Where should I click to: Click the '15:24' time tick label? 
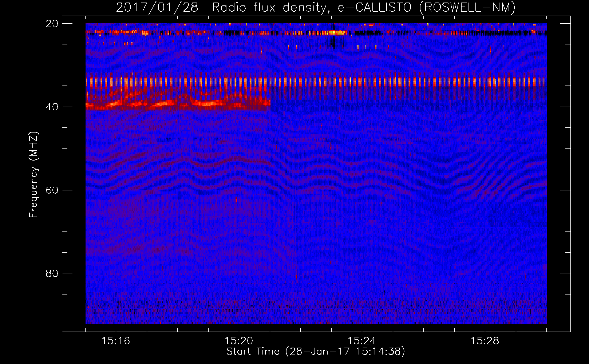point(362,341)
